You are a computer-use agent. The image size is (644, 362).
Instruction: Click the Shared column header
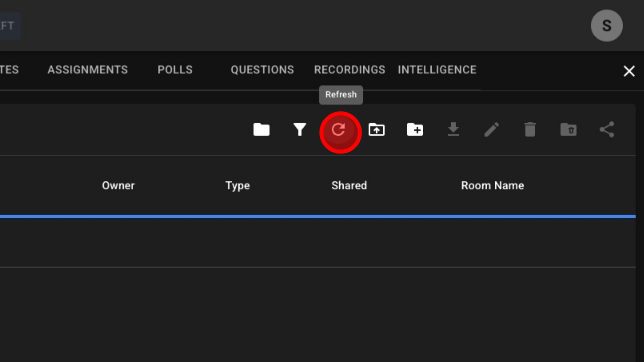point(349,185)
